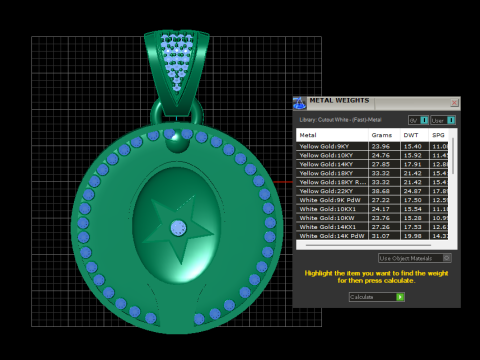Select the White Gold:10KW row
This screenshot has width=480, height=360.
372,218
